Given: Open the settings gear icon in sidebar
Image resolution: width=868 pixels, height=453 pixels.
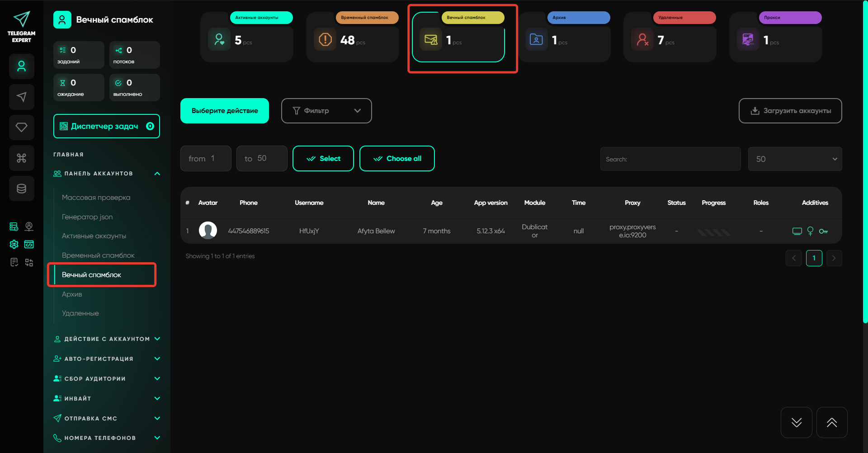Looking at the screenshot, I should (14, 245).
